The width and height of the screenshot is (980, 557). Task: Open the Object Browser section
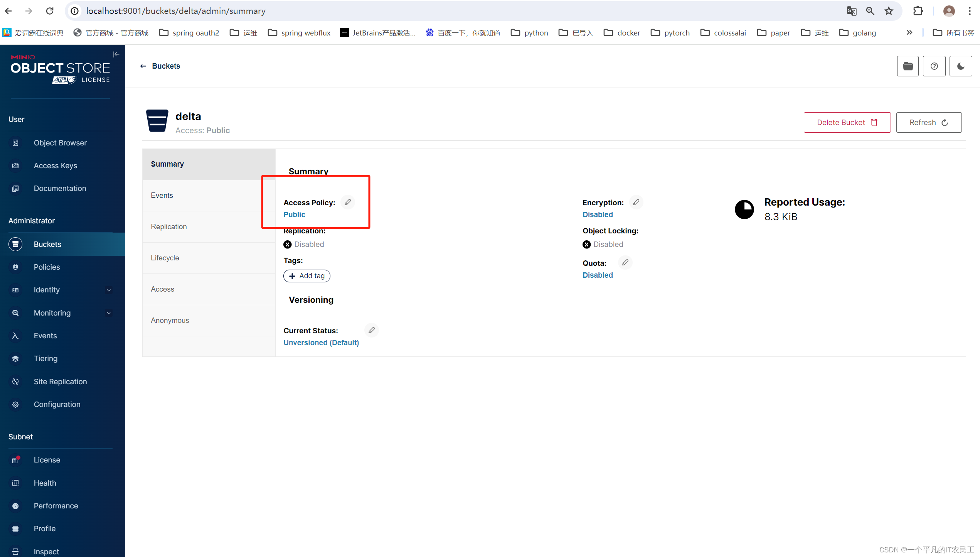(60, 143)
